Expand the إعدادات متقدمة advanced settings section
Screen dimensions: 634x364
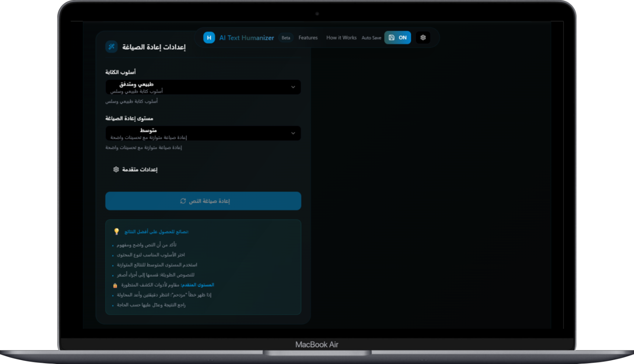click(x=140, y=169)
